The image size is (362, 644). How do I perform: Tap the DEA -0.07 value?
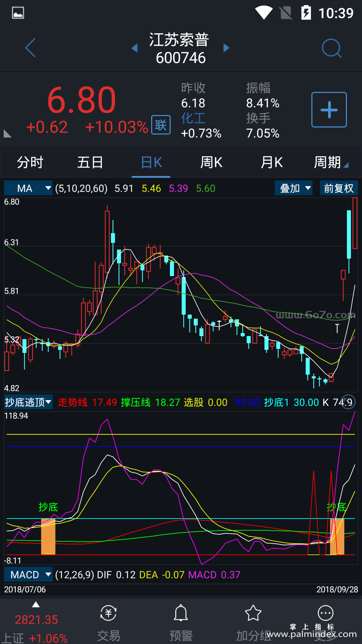[162, 575]
